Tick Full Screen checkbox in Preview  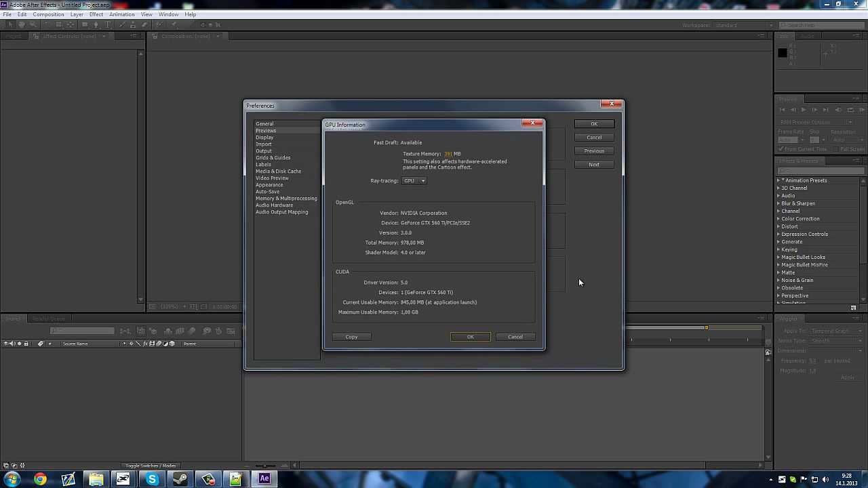(837, 149)
